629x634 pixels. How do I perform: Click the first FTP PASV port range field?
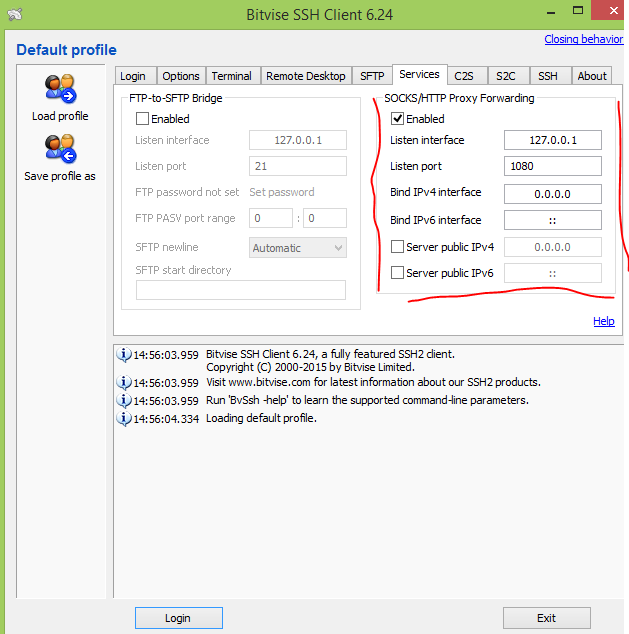271,218
